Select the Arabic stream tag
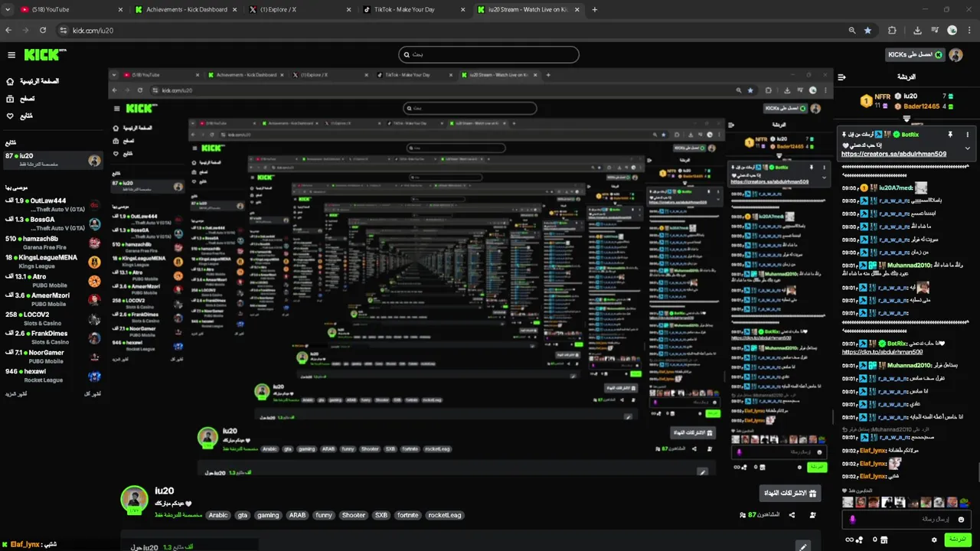 218,515
